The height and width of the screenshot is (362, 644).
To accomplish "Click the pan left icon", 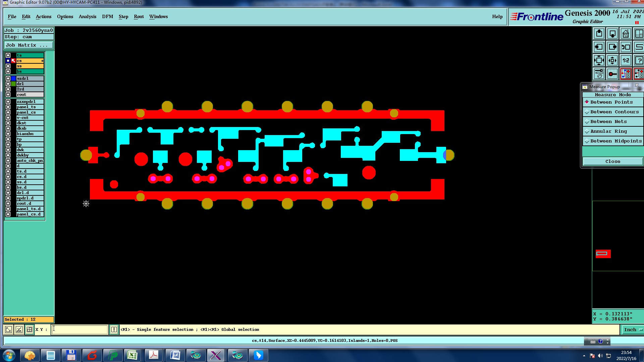I will 599,47.
